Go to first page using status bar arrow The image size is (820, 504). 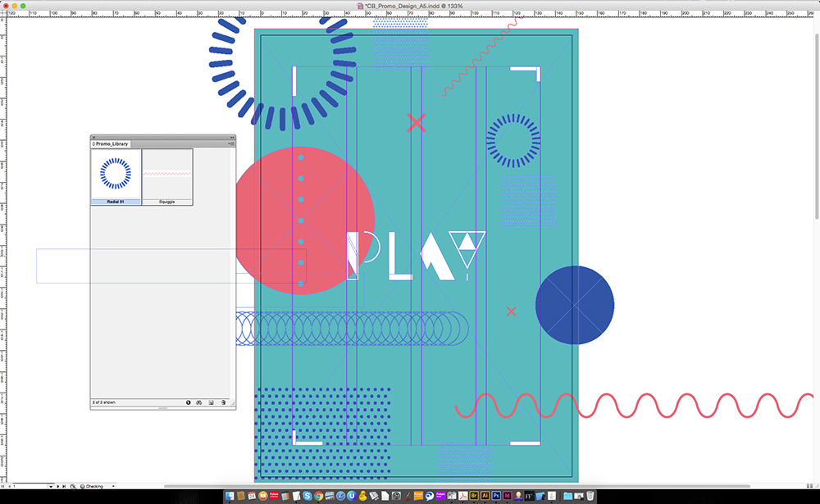[x=2, y=486]
